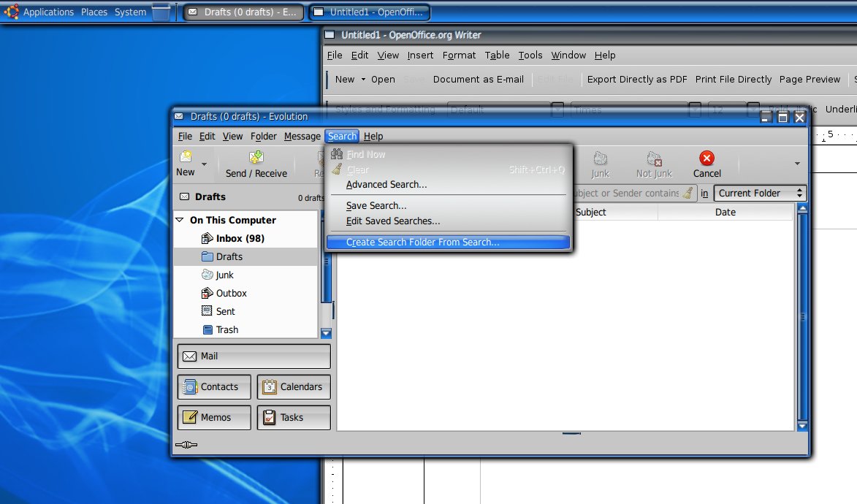This screenshot has width=857, height=504.
Task: Click Print File Directly in Writer
Action: point(733,80)
